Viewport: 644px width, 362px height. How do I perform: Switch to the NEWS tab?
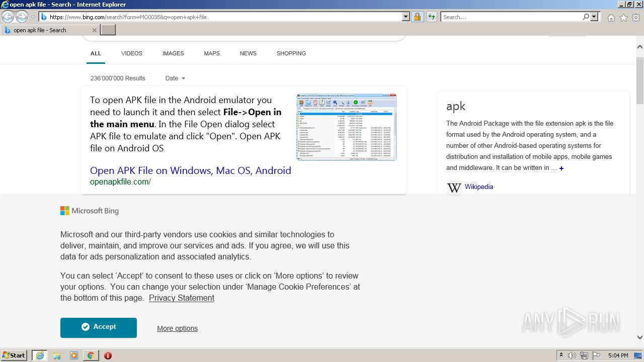(248, 53)
